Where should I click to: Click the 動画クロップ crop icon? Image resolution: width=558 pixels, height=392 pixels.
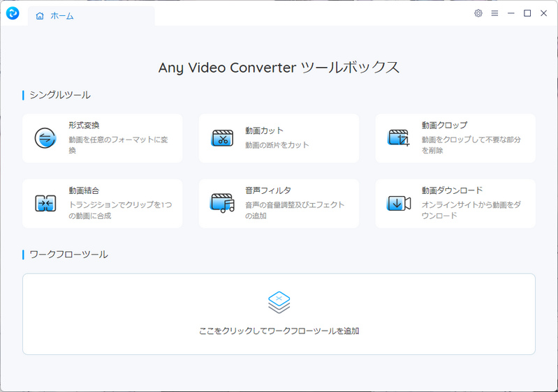399,138
